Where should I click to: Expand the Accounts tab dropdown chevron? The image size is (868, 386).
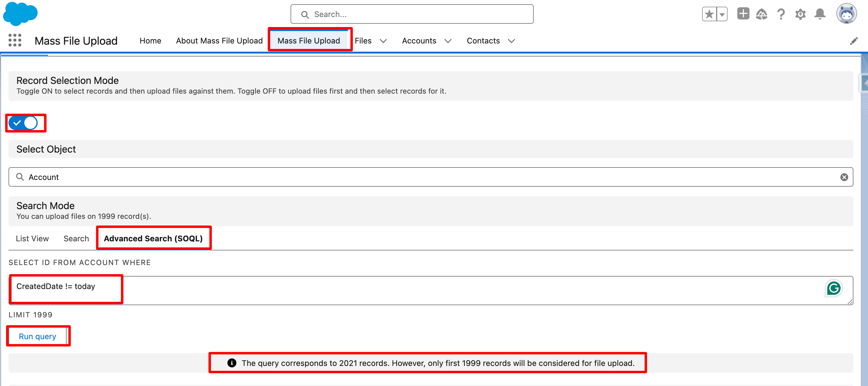pyautogui.click(x=448, y=41)
